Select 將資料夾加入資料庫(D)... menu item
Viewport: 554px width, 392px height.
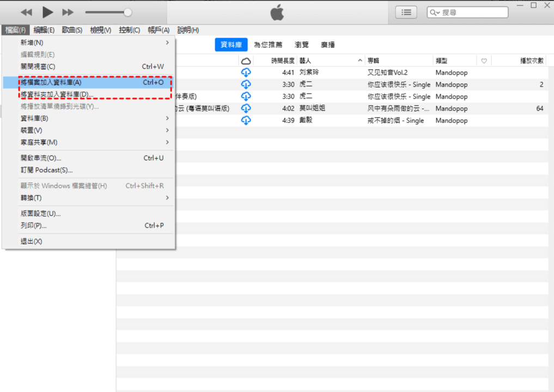[x=88, y=94]
